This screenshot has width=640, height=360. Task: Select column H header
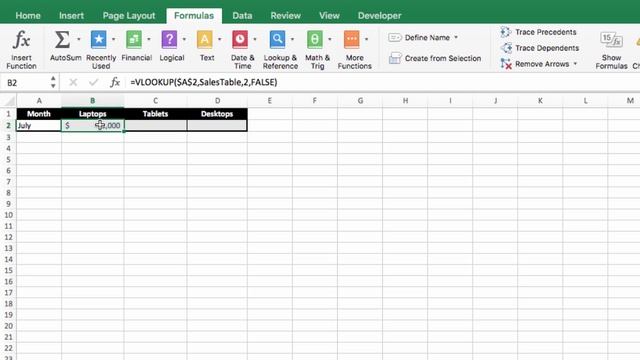(x=405, y=100)
